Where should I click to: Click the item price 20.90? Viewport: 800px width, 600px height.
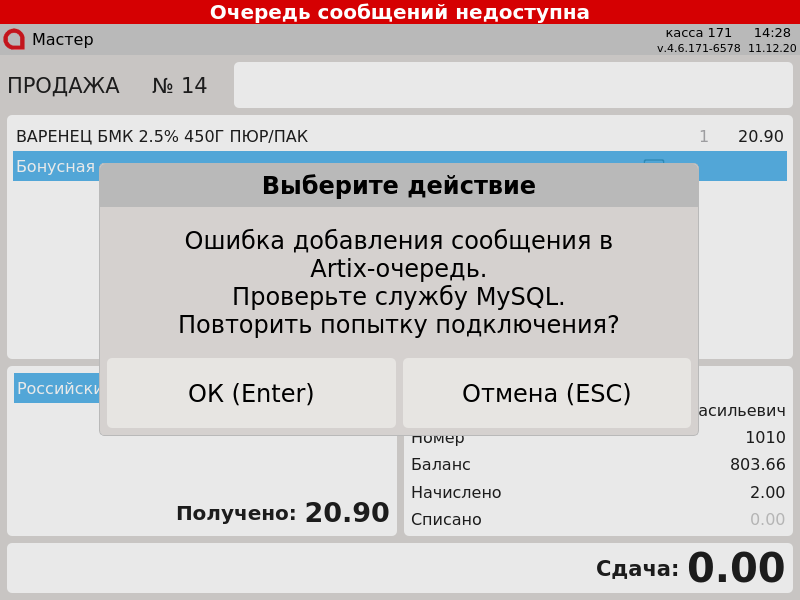760,137
